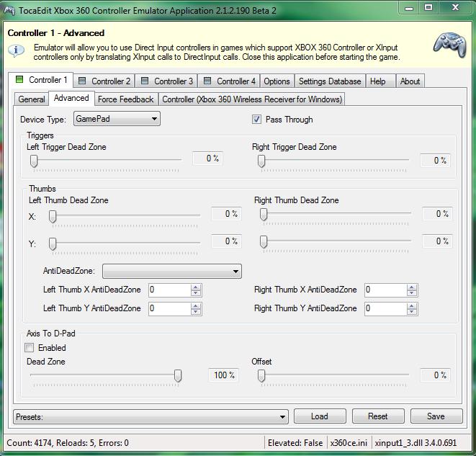The width and height of the screenshot is (476, 456).
Task: Decrease Left Thumb X AntiDeadZone with down arrow
Action: (x=196, y=293)
